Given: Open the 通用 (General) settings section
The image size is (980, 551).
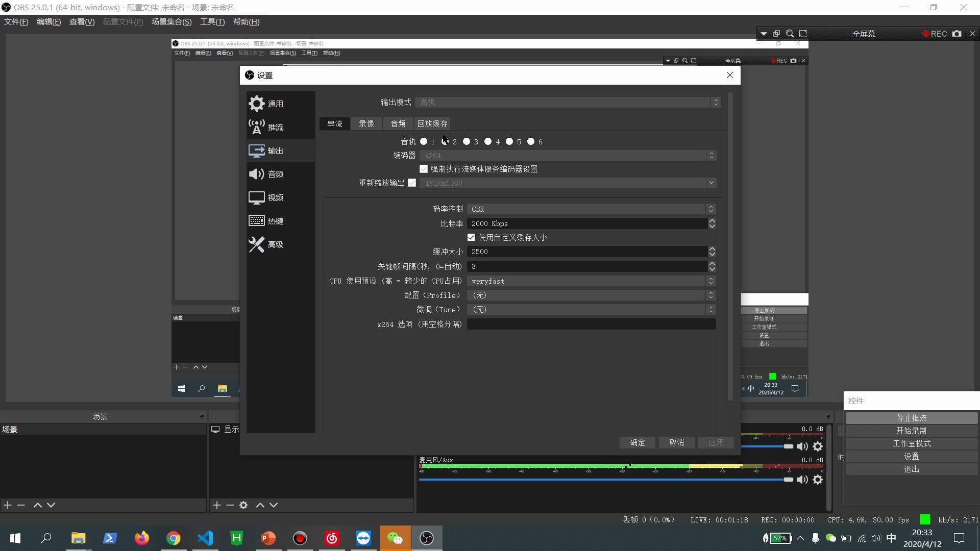Looking at the screenshot, I should click(x=280, y=104).
